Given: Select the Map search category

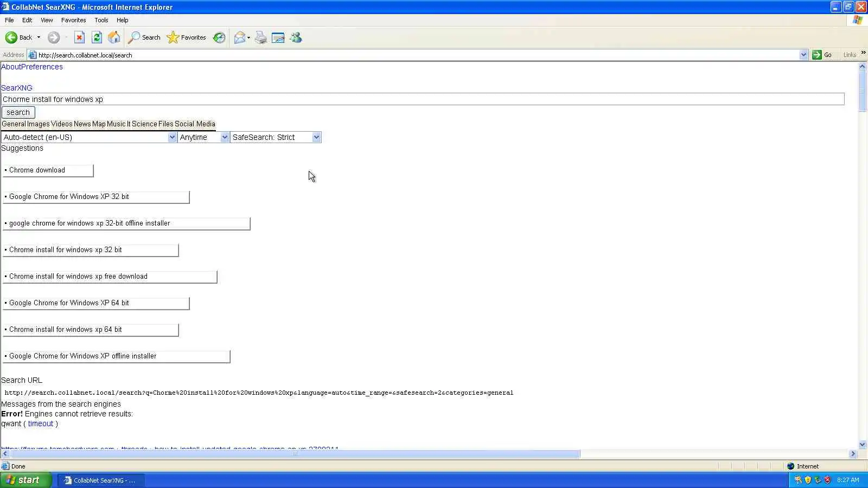Looking at the screenshot, I should tap(99, 124).
